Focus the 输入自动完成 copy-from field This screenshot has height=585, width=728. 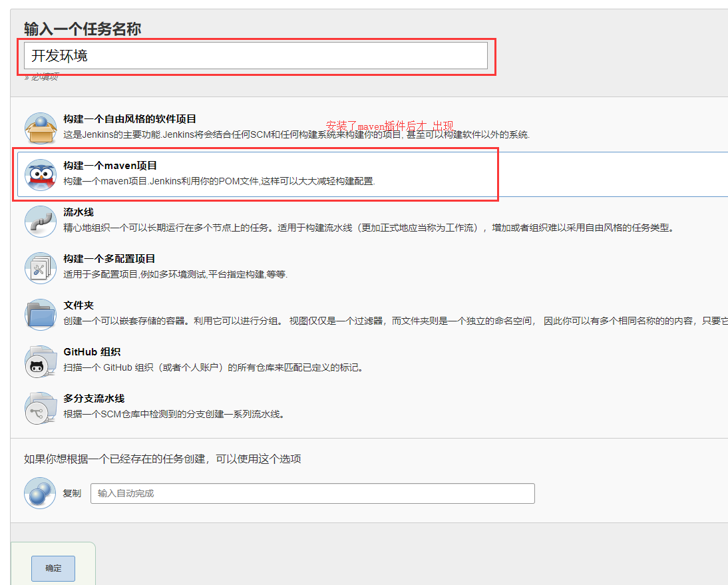point(313,494)
